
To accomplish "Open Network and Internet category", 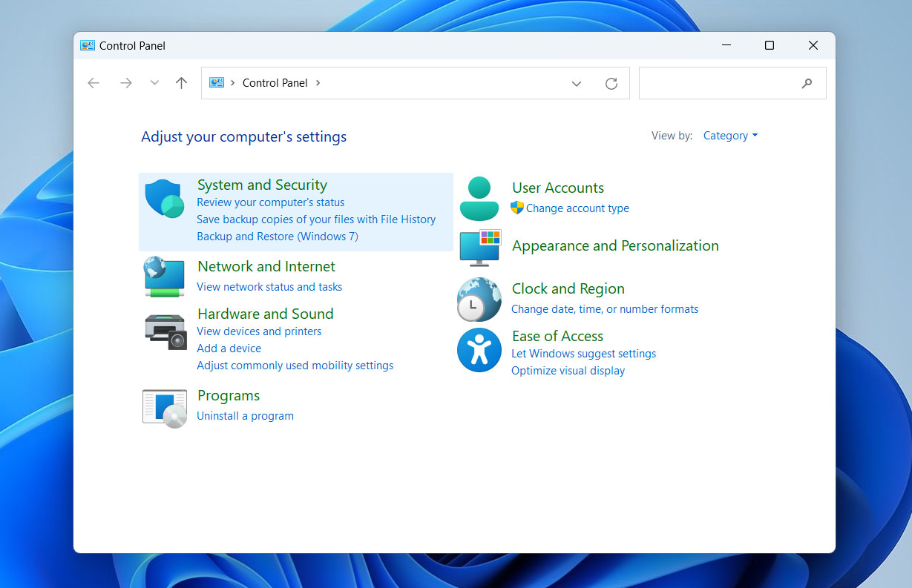I will [266, 267].
